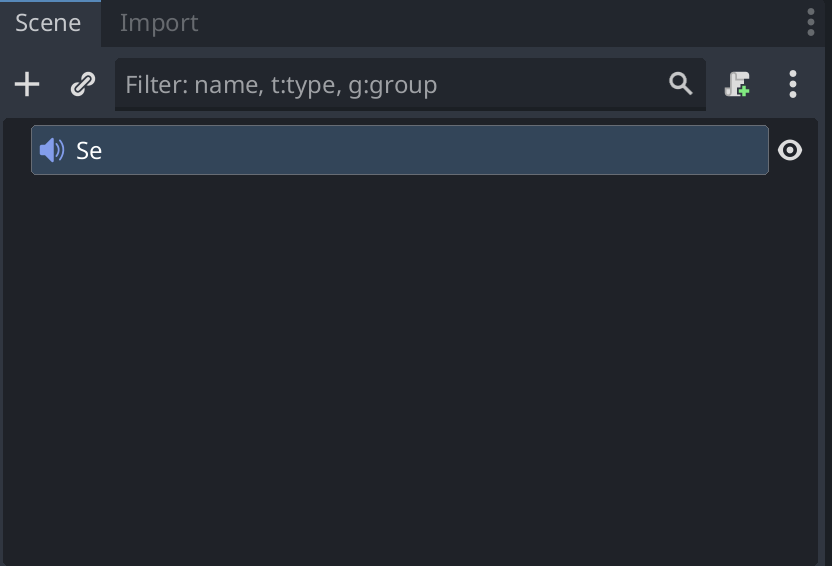Click the magnifier icon in the filter box
Screen dimensions: 832x566
[x=681, y=84]
